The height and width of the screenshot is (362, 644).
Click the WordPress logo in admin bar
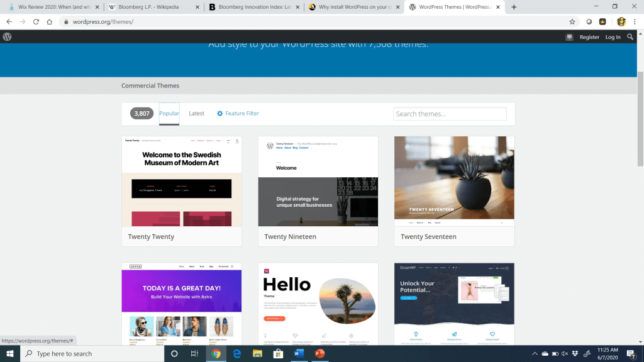coord(7,36)
